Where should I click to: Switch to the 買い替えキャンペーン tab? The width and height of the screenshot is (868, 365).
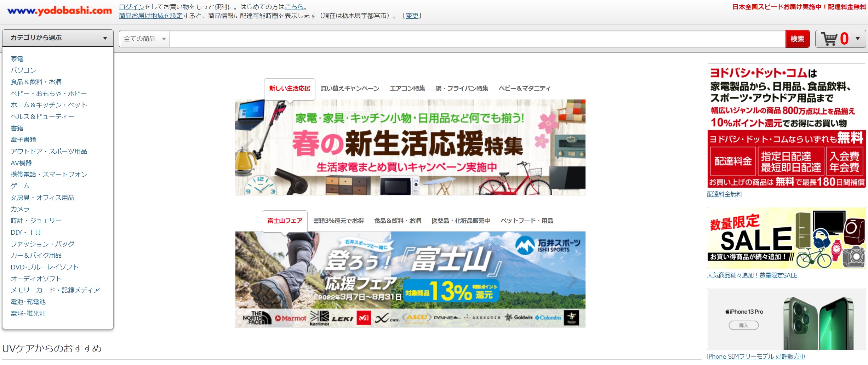pyautogui.click(x=350, y=89)
